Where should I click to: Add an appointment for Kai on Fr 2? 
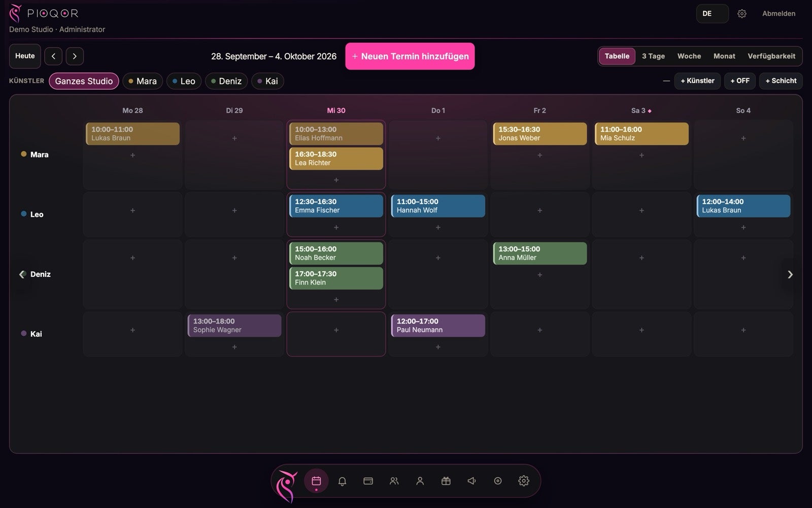click(x=539, y=330)
